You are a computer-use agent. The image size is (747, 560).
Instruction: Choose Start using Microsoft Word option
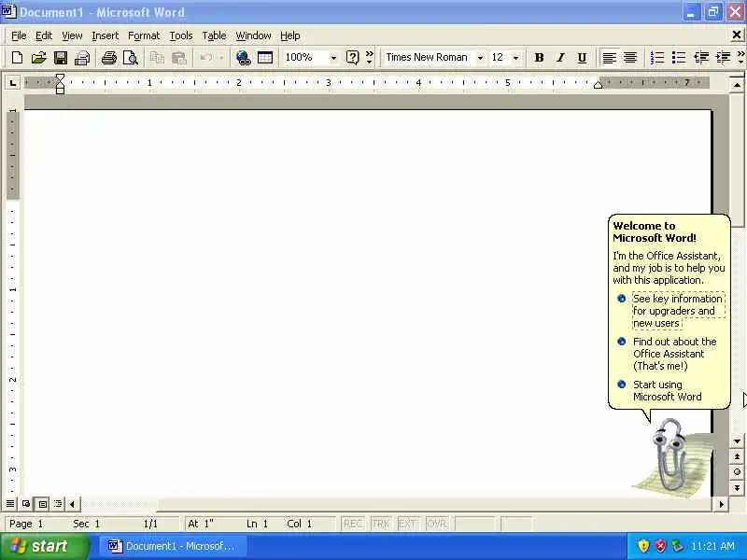(x=667, y=390)
